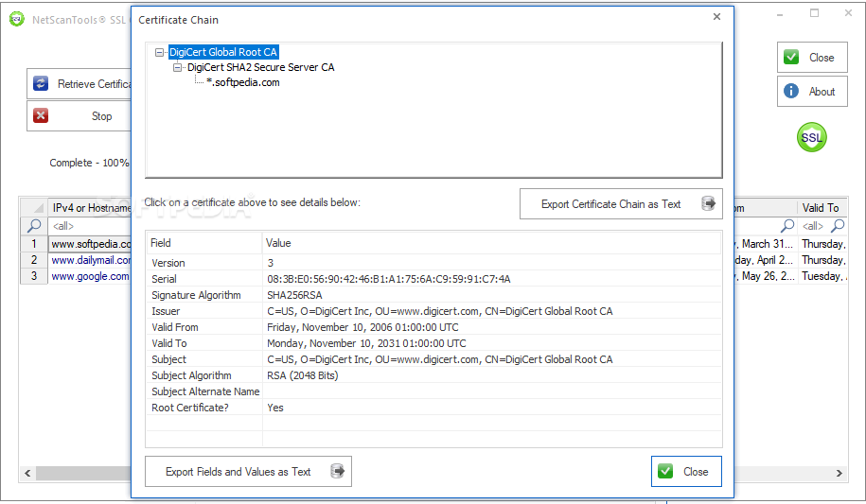Viewport: 866px width, 504px height.
Task: Select the *.softpedia.com certificate
Action: click(243, 82)
